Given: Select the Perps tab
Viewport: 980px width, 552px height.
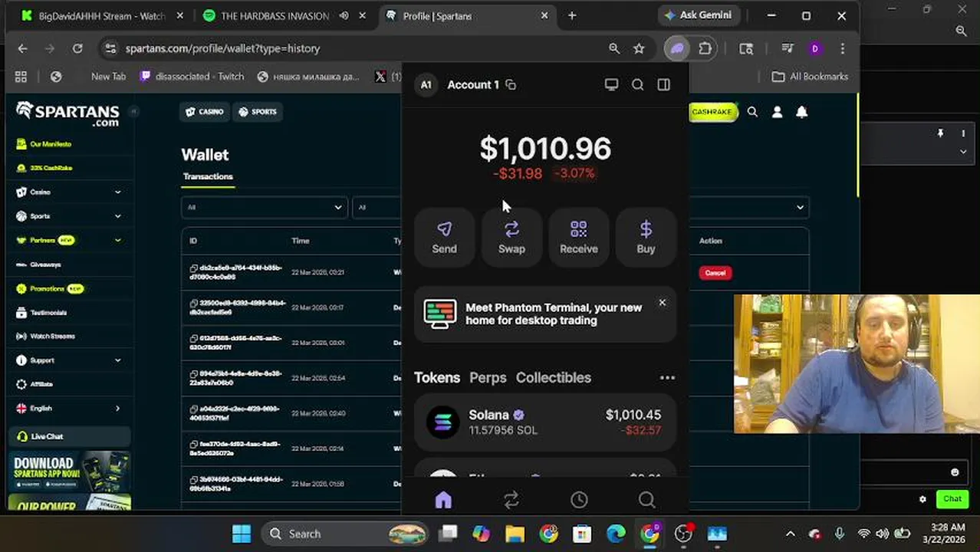Looking at the screenshot, I should 488,378.
